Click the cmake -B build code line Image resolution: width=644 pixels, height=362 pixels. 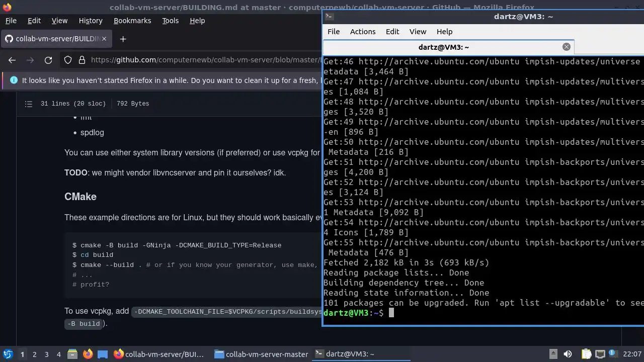pyautogui.click(x=177, y=245)
